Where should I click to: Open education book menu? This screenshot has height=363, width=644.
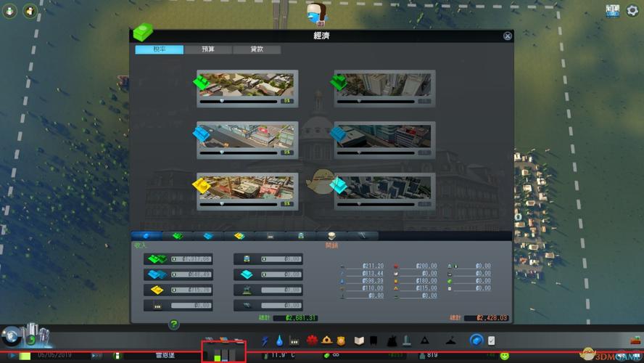[x=359, y=340]
